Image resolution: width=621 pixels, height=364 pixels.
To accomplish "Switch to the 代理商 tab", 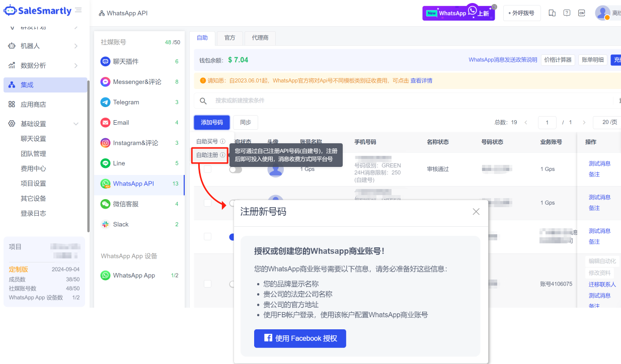I will click(260, 38).
